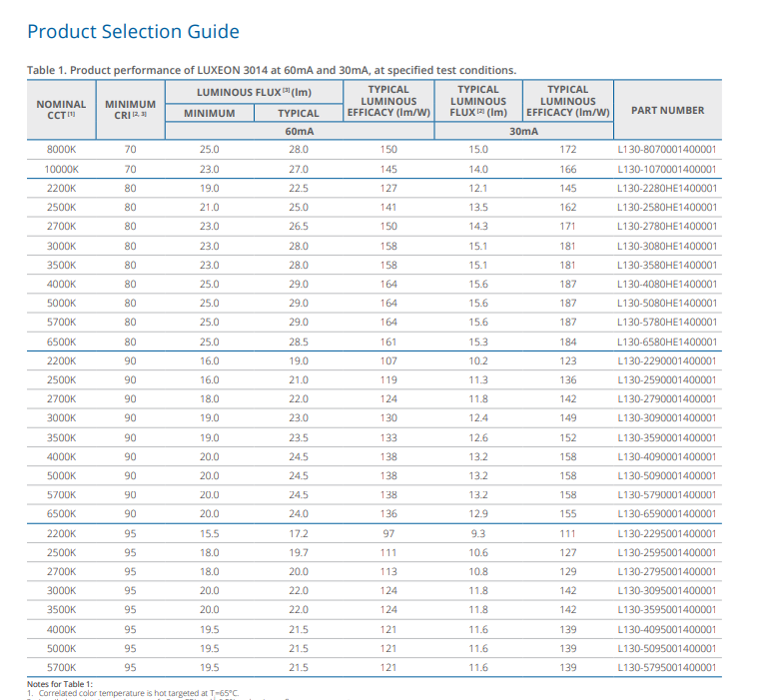
Task: Click part number L130-279501400001
Action: point(667,572)
